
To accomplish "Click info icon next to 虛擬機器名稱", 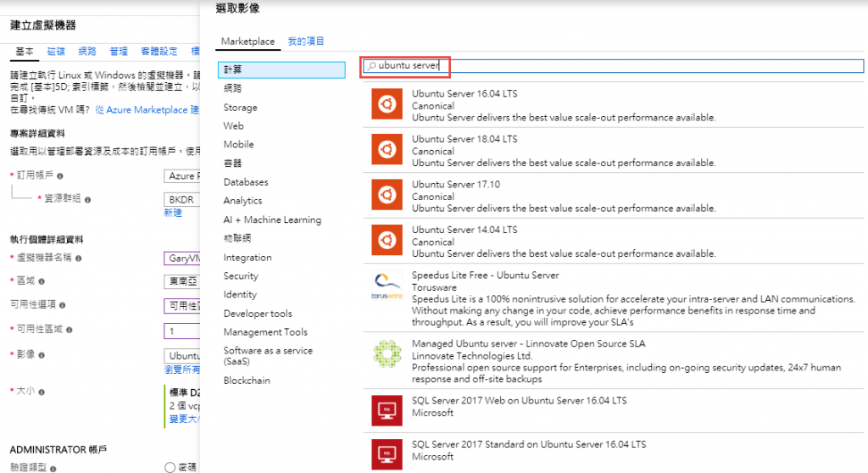I will [x=78, y=258].
